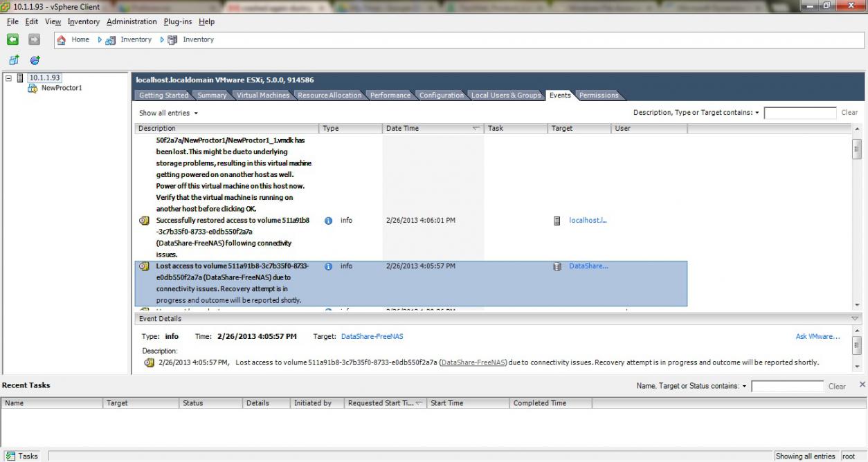
Task: Open the Administration menu
Action: pyautogui.click(x=132, y=21)
